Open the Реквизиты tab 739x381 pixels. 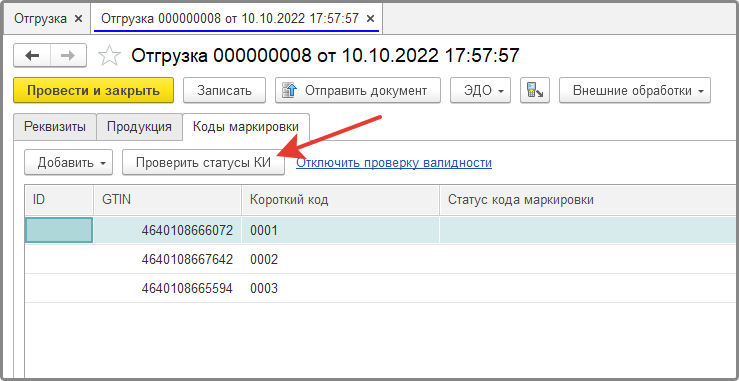pos(55,127)
